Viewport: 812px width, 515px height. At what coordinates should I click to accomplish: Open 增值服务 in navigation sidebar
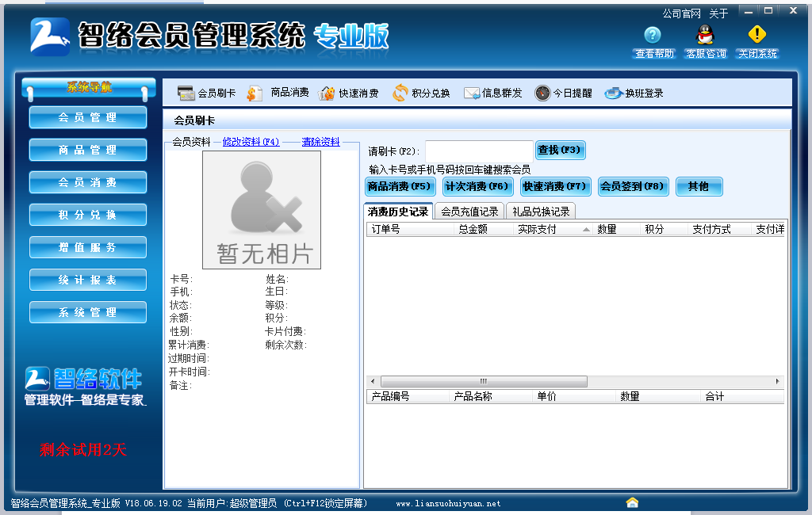[88, 247]
